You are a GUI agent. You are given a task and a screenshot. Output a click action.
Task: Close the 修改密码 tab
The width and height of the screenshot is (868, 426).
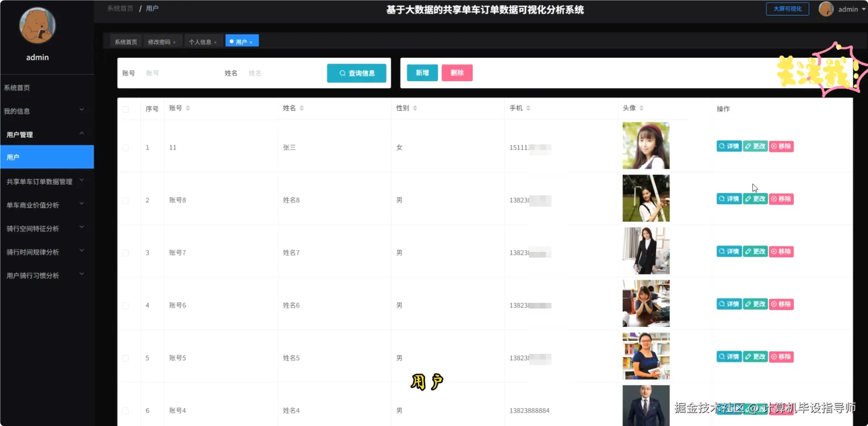[174, 42]
